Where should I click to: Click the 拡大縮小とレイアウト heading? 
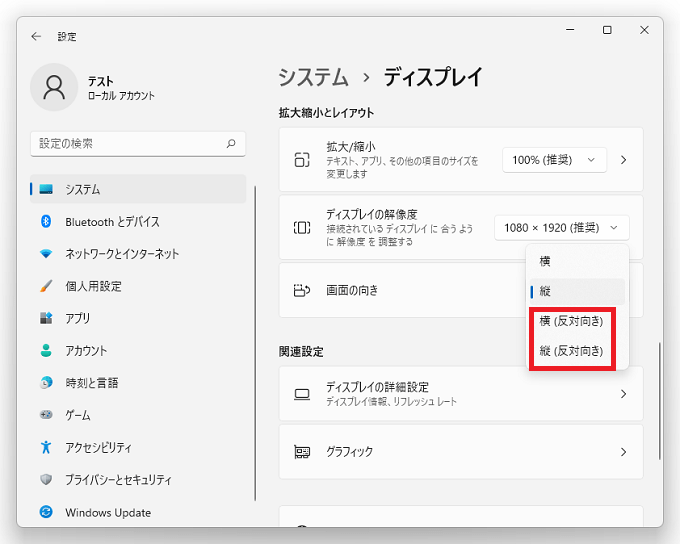[326, 113]
